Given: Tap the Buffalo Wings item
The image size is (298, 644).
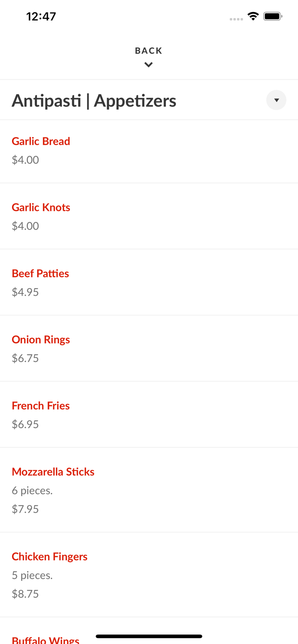Looking at the screenshot, I should [46, 640].
